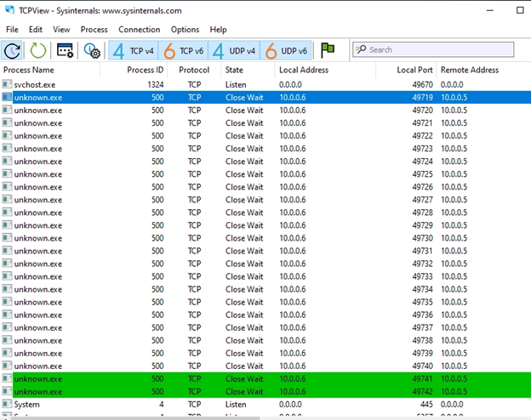Click the System process icon on port 445
Viewport: 531px width, 420px height.
(7, 404)
